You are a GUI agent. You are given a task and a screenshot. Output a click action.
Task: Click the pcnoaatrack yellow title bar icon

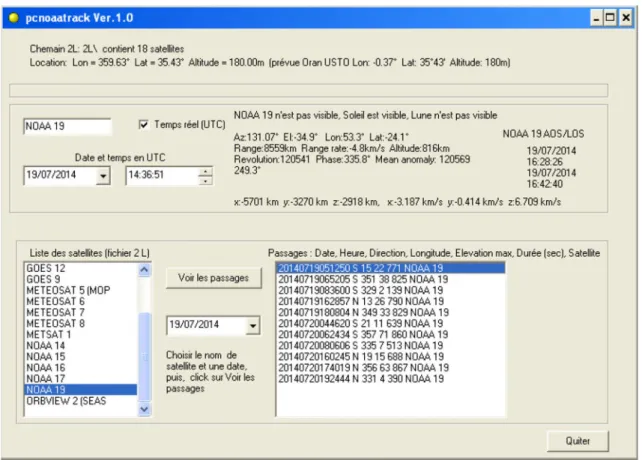coord(14,18)
